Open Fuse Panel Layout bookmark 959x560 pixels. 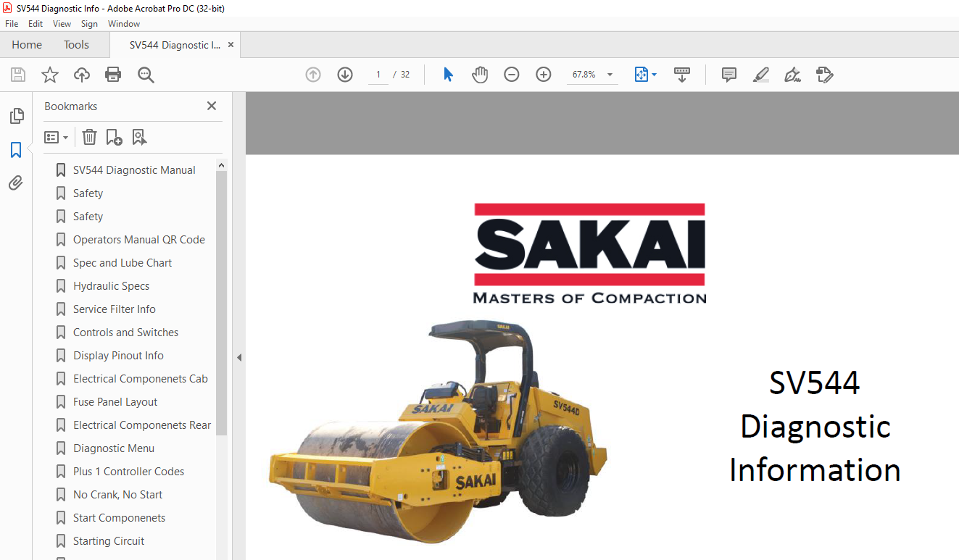coord(115,402)
